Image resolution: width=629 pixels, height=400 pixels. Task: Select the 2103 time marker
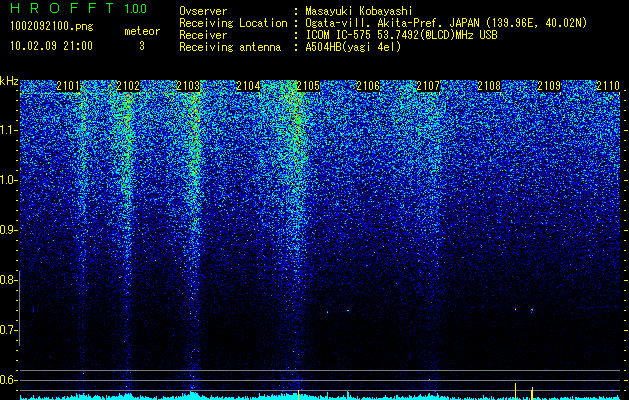pyautogui.click(x=188, y=86)
